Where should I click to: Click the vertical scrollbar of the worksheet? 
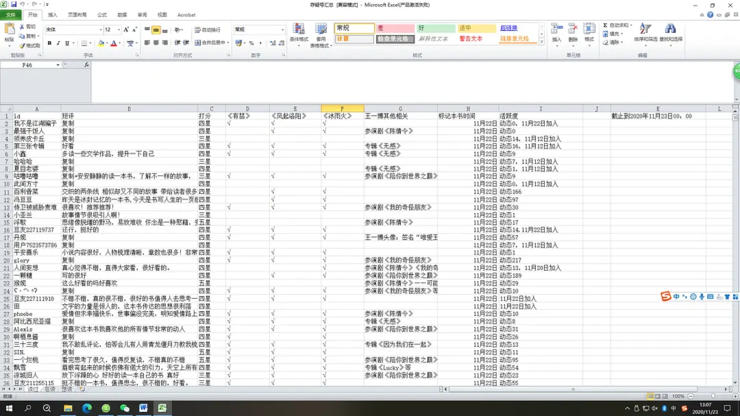[735, 246]
